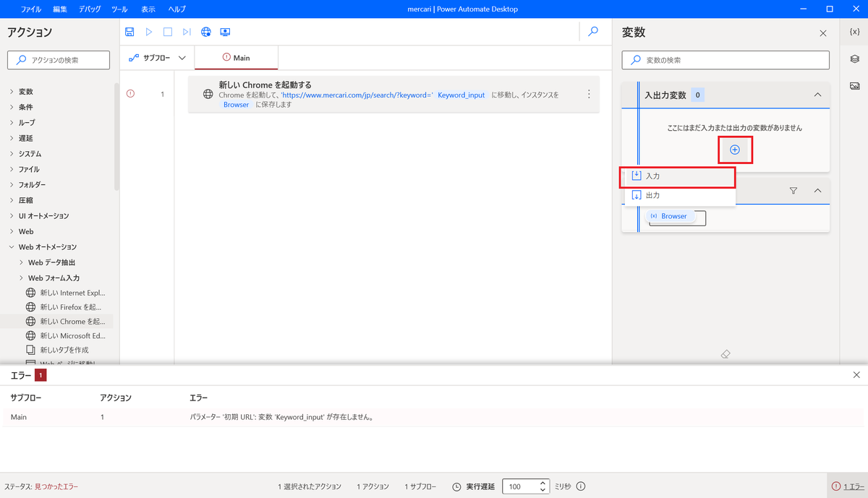Open the サブフロー dropdown
Image resolution: width=868 pixels, height=498 pixels.
tap(157, 58)
